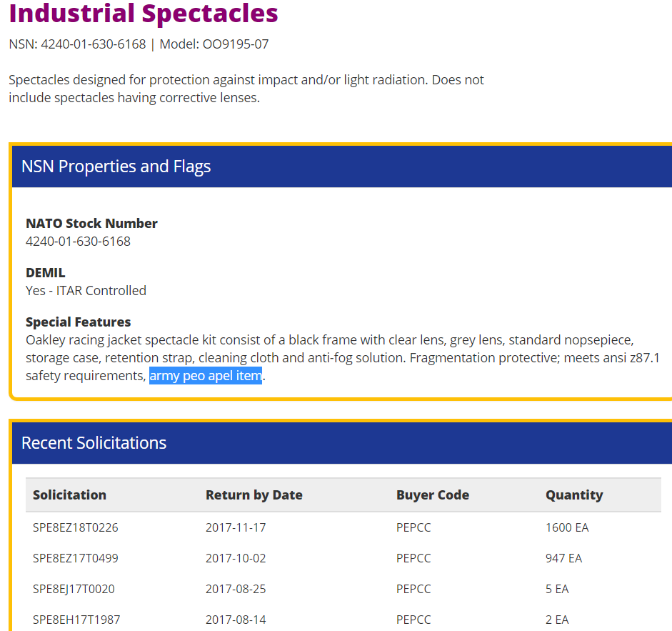Screen dimensions: 672x631
Task: Click the highlighted 'army peo apel item' text
Action: tap(206, 375)
